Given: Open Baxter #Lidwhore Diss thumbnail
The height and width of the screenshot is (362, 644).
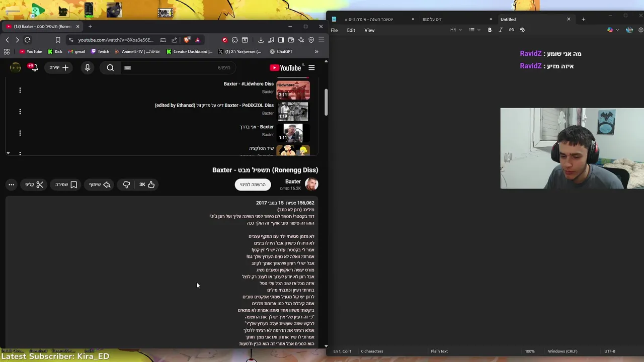Looking at the screenshot, I should [x=293, y=90].
